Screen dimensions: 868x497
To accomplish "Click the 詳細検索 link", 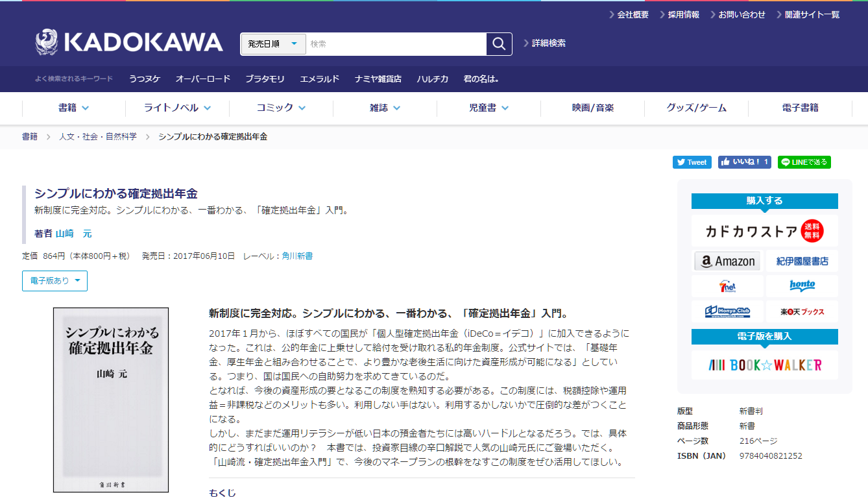I will click(548, 43).
